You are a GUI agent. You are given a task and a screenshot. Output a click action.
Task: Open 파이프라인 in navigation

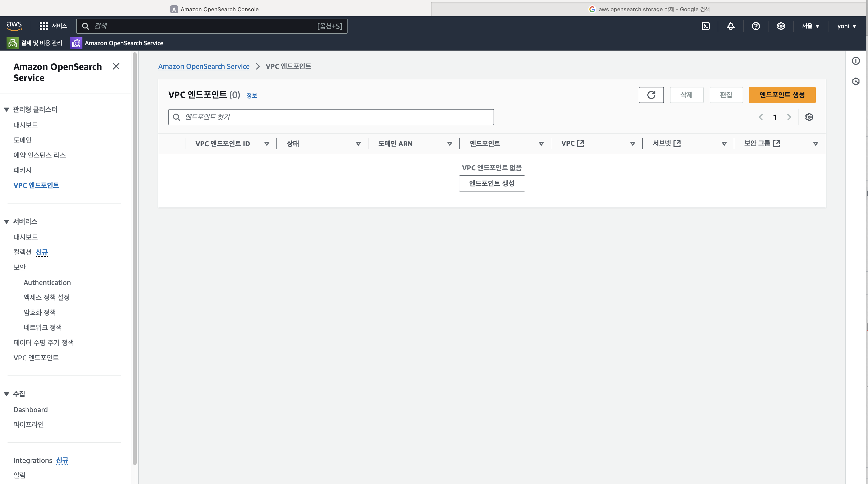pos(29,425)
